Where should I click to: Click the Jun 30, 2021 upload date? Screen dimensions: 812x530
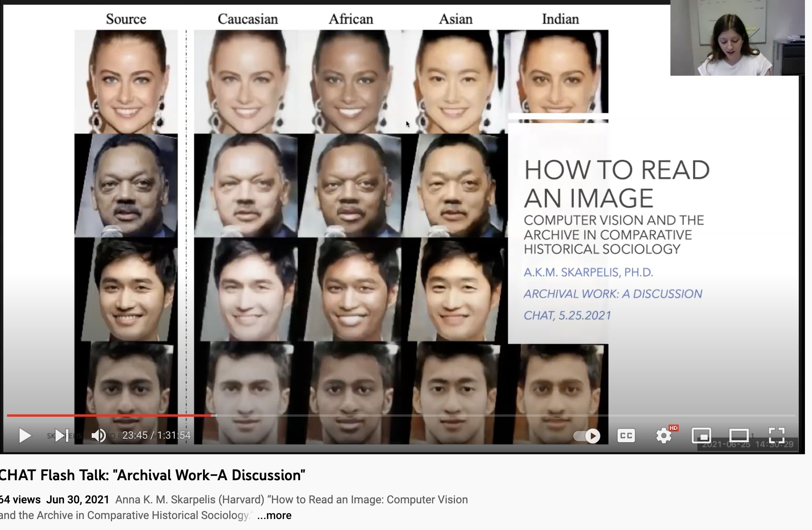(78, 499)
